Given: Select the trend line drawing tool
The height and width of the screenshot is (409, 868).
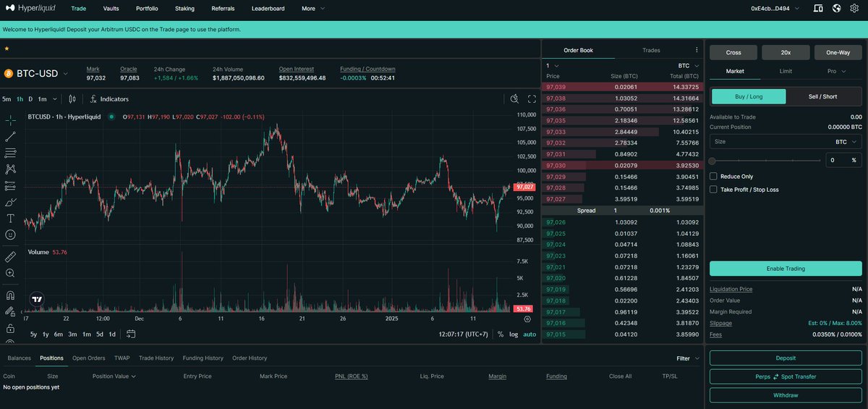Looking at the screenshot, I should pos(10,136).
